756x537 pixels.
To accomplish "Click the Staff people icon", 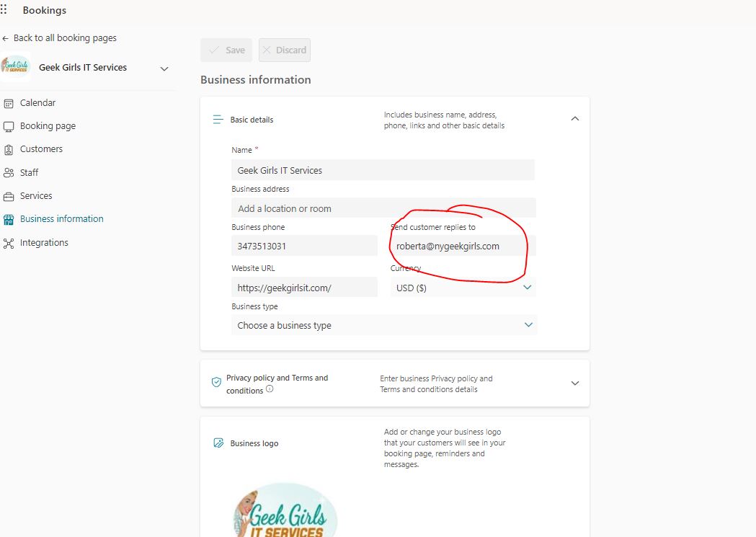I will tap(9, 173).
